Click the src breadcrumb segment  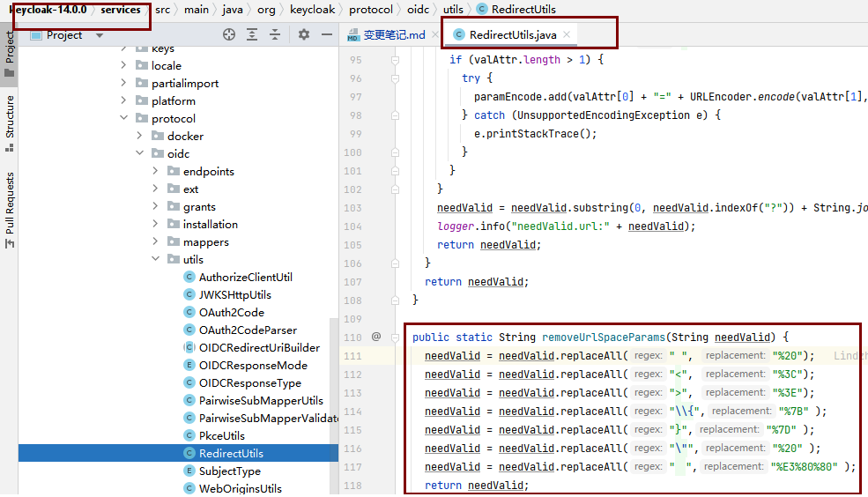(x=162, y=10)
